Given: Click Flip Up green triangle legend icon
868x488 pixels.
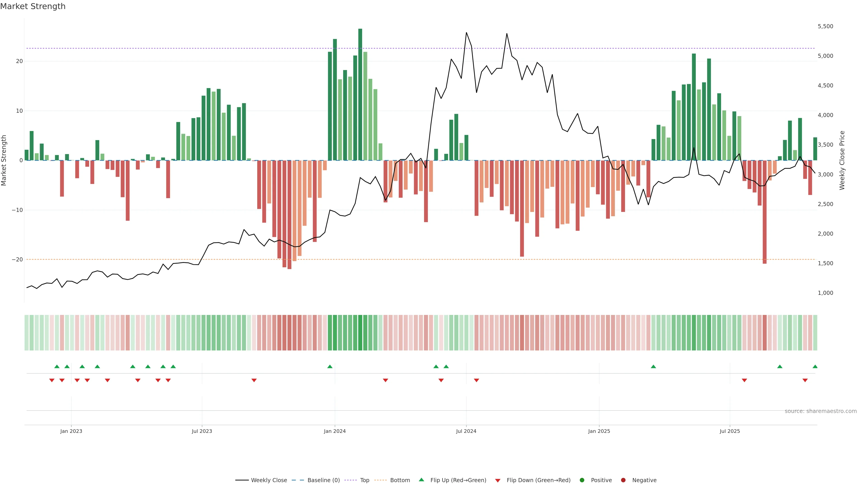Looking at the screenshot, I should (421, 480).
